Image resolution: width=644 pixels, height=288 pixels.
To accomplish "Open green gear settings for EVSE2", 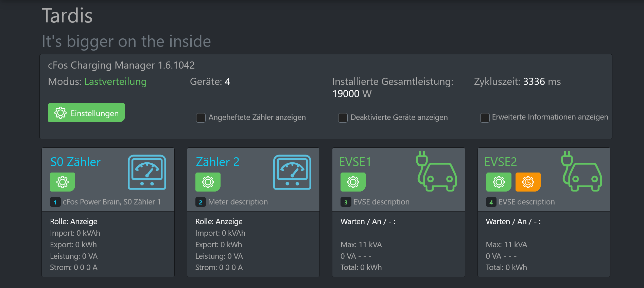I will (499, 182).
